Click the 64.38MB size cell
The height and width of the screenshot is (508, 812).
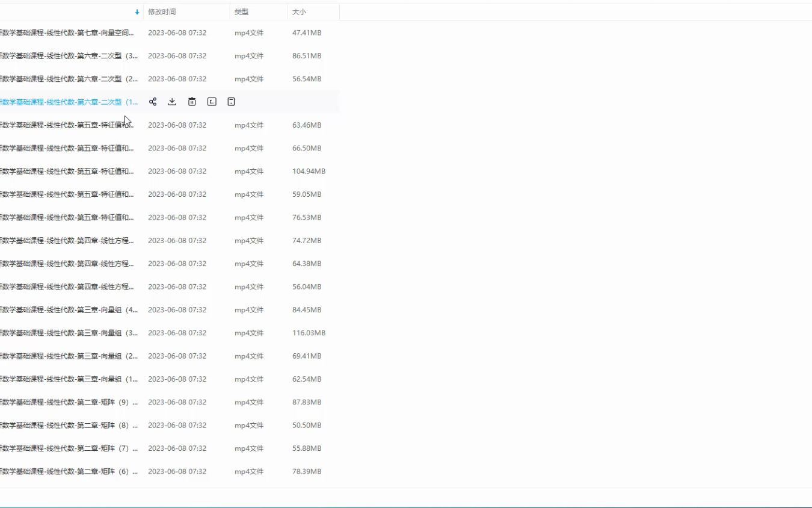[x=307, y=264]
